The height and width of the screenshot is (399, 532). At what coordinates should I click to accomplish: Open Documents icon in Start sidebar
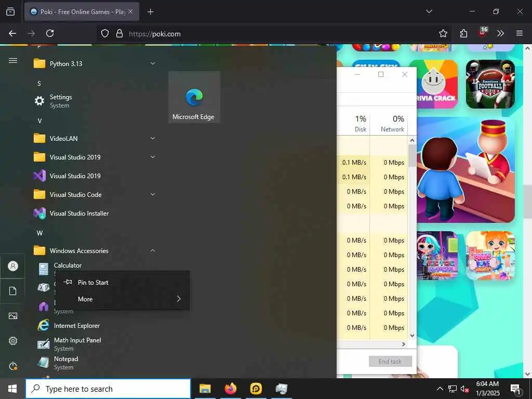coord(13,291)
